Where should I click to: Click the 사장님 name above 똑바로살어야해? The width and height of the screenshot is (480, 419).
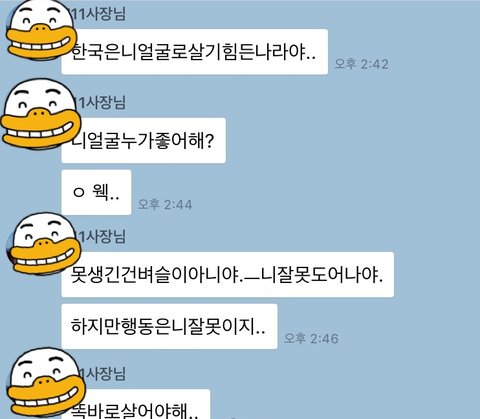point(103,374)
